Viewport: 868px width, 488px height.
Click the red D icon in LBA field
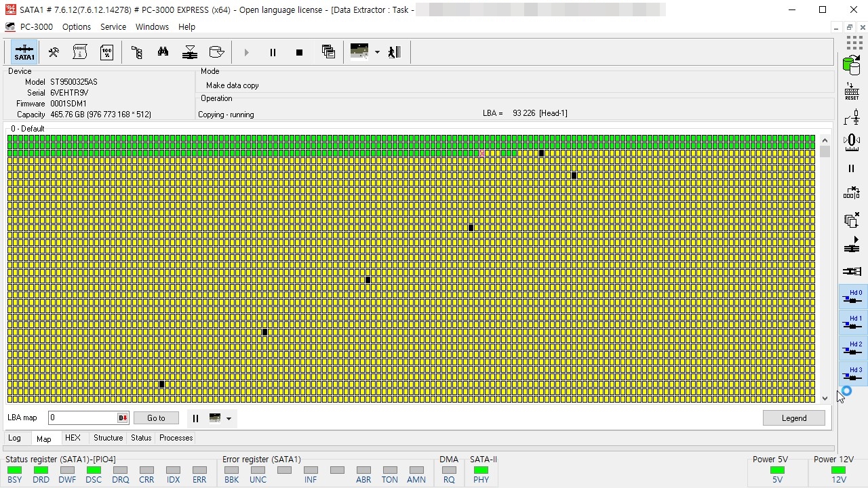123,418
